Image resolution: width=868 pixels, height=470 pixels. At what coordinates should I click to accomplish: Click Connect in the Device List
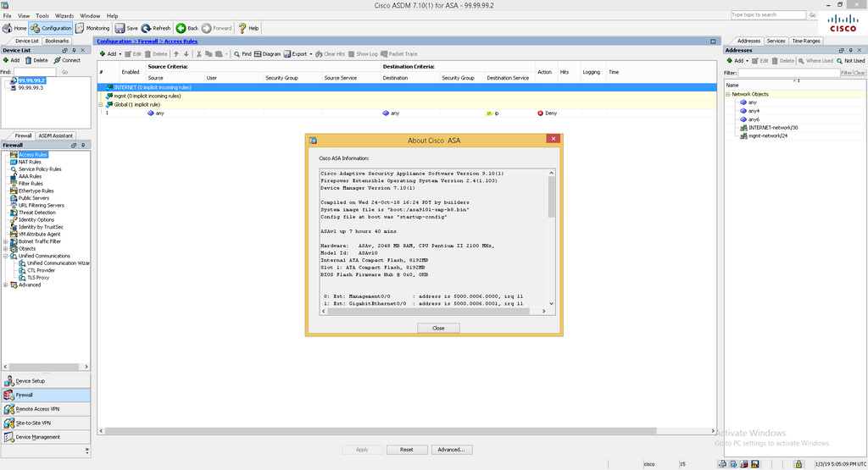click(x=67, y=60)
